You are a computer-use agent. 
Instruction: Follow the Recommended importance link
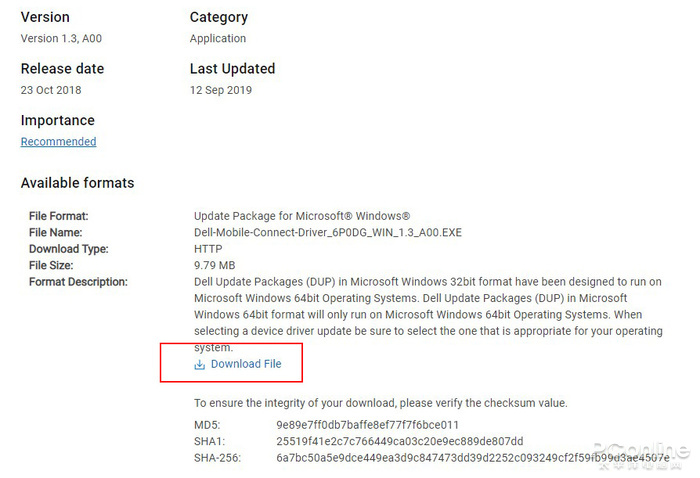pyautogui.click(x=58, y=142)
